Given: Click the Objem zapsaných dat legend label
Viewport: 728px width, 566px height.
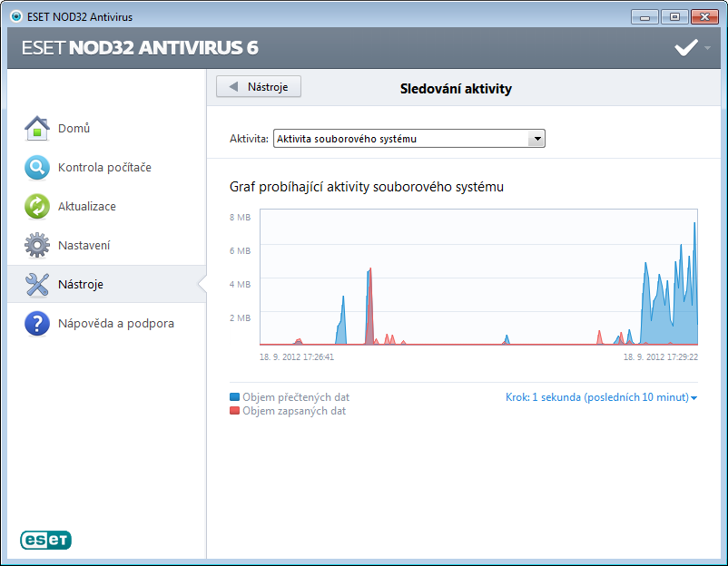Looking at the screenshot, I should [294, 411].
